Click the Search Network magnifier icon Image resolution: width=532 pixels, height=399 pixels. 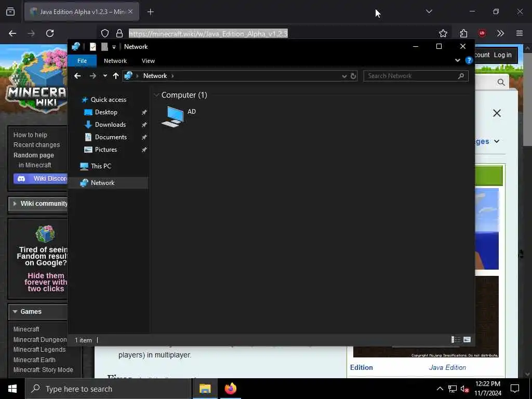(x=461, y=76)
